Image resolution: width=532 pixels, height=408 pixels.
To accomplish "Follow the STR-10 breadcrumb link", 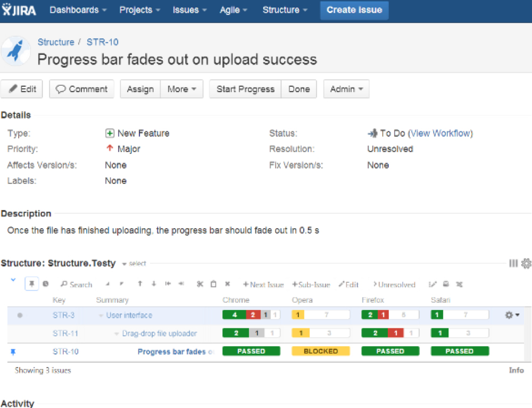I will (103, 42).
